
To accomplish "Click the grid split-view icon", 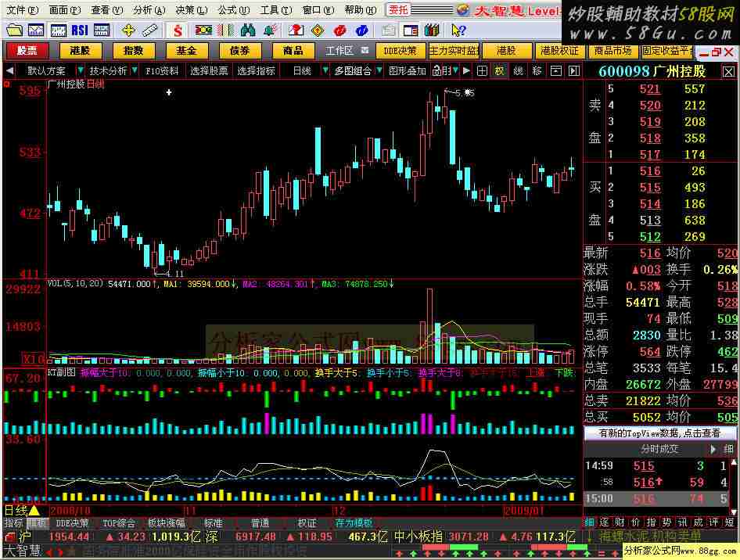I will pyautogui.click(x=482, y=70).
